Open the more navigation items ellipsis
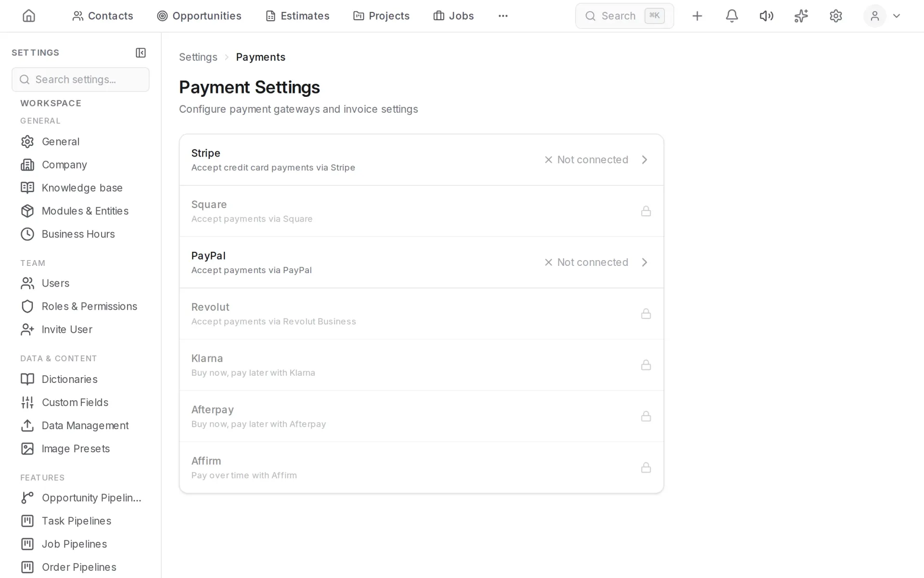The width and height of the screenshot is (924, 578). pyautogui.click(x=503, y=16)
